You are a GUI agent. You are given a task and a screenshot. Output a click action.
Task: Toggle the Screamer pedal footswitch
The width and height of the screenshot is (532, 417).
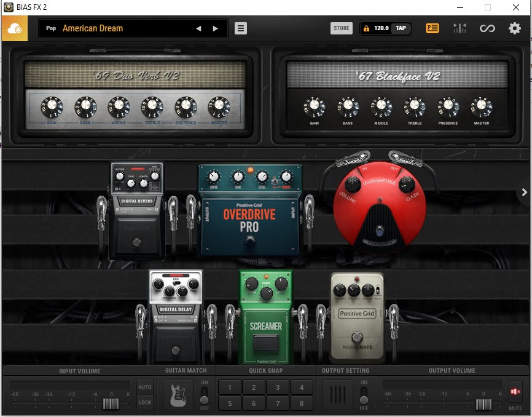(x=265, y=343)
